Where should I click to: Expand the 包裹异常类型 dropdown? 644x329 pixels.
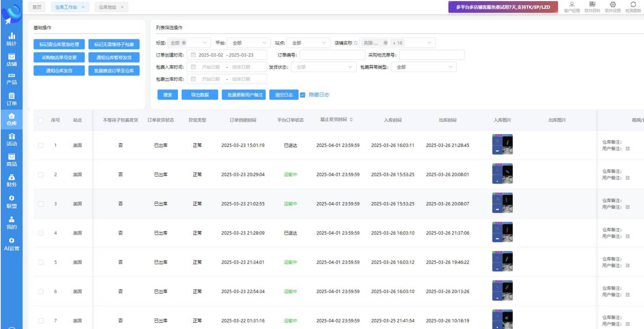click(423, 67)
